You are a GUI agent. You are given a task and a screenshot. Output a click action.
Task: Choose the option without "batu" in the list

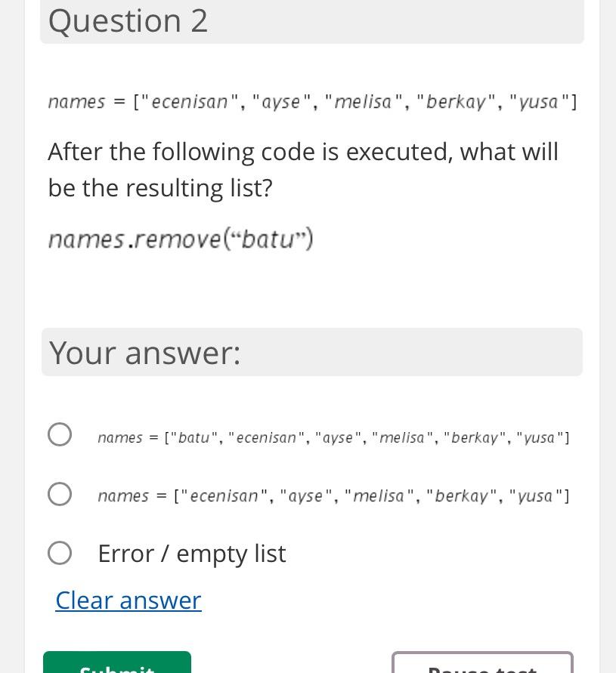tap(333, 495)
